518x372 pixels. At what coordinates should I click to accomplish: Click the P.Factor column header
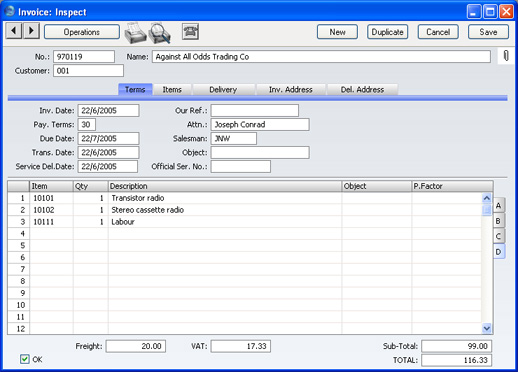(x=452, y=186)
